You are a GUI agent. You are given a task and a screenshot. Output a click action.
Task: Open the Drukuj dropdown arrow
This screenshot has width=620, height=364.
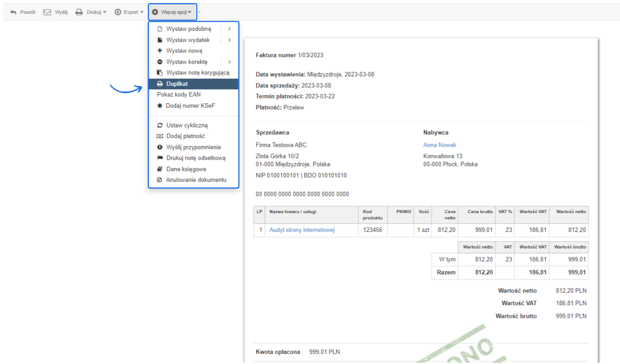(105, 12)
